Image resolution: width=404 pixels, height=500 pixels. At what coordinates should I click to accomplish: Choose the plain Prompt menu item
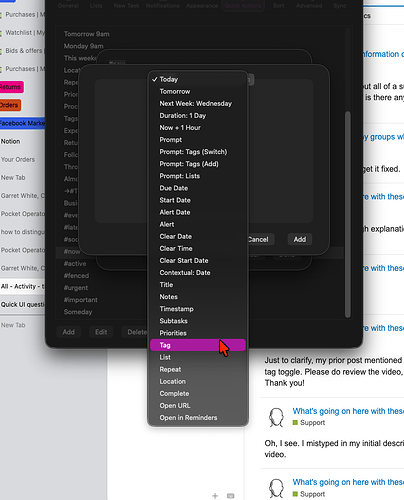[x=198, y=140]
